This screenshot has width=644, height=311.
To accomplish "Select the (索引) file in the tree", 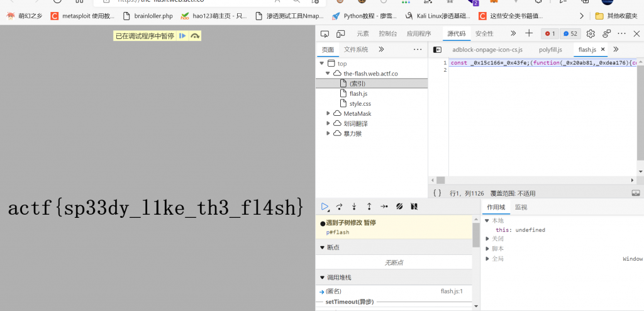I will 357,84.
